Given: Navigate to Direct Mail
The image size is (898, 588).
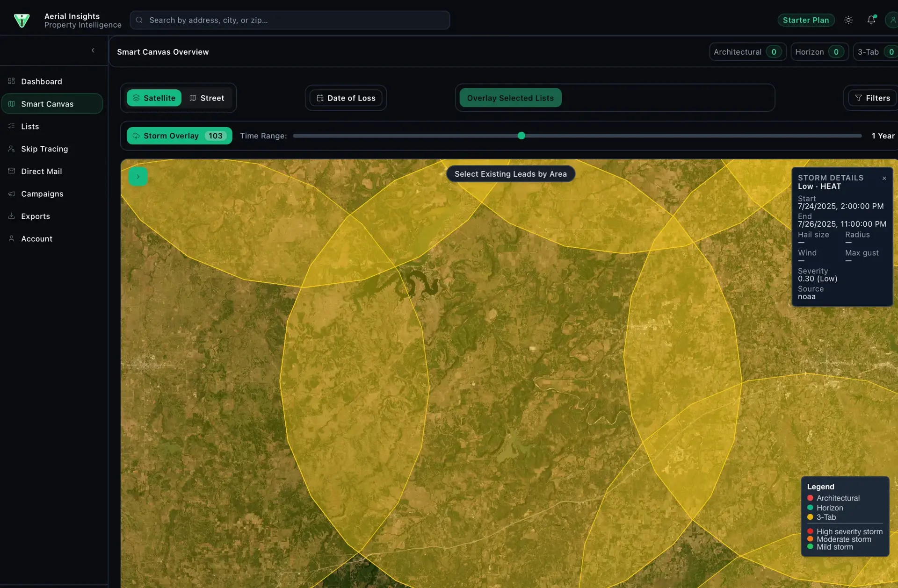Looking at the screenshot, I should click(x=52, y=171).
